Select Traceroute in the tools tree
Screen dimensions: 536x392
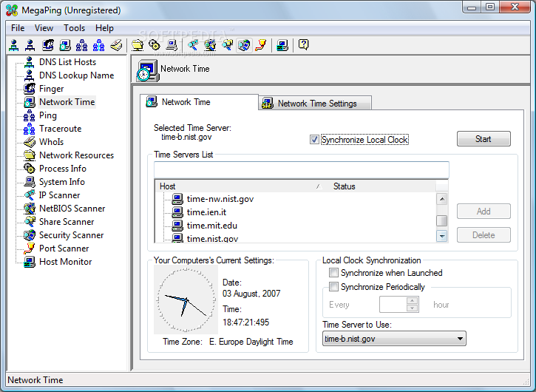coord(60,129)
